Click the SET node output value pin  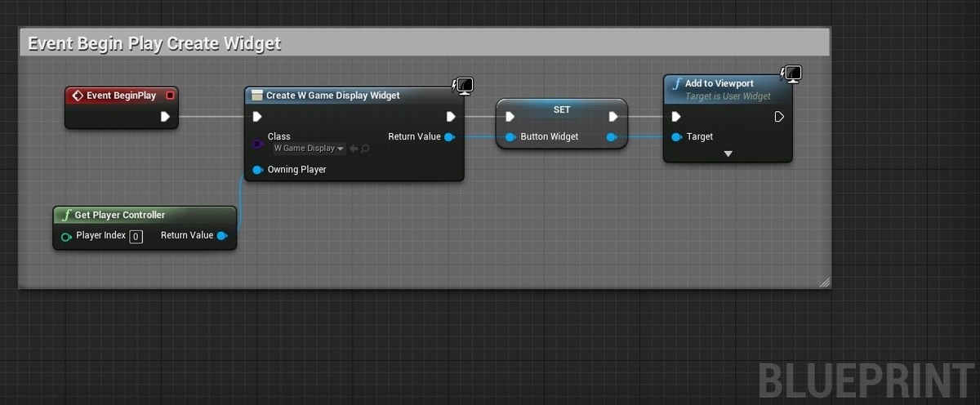click(x=612, y=137)
